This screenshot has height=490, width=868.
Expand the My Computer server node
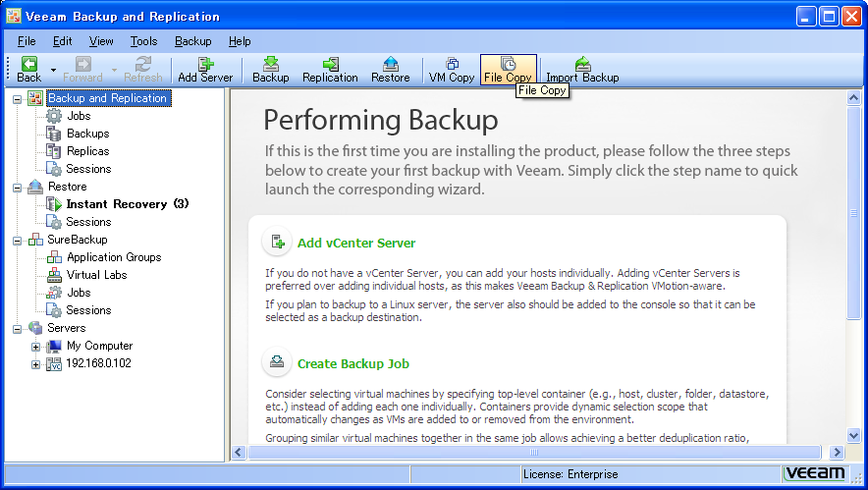(x=36, y=347)
